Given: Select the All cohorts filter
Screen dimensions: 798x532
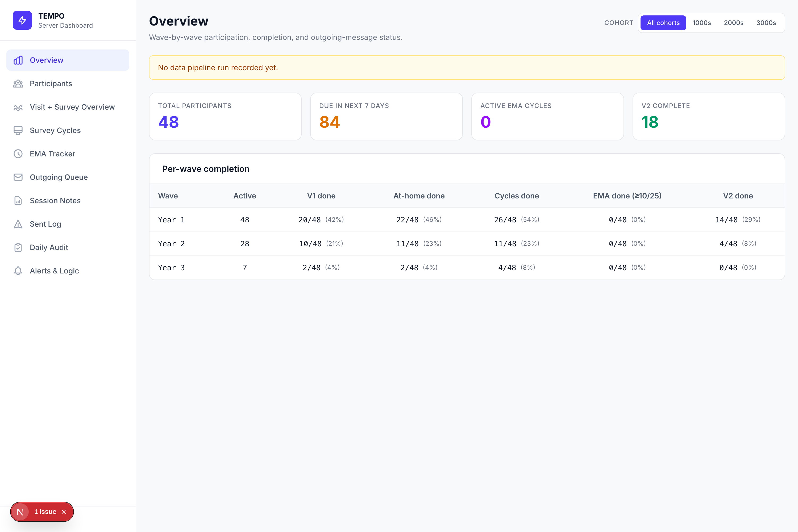Looking at the screenshot, I should (x=663, y=23).
